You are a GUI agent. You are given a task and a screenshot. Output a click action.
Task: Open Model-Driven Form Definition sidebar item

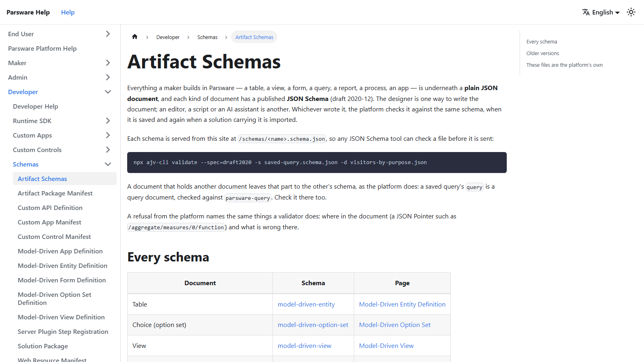tap(62, 280)
